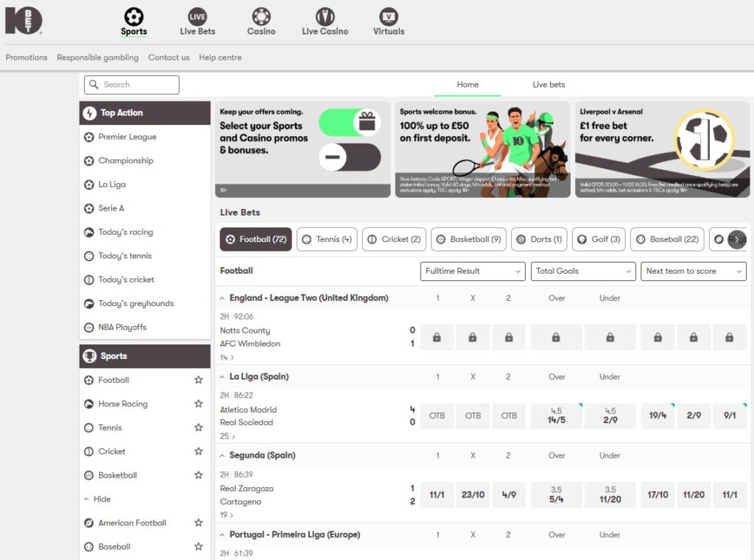Expand 25 more markets for Atletico Madrid
Viewport: 754px width, 560px height.
pos(228,436)
